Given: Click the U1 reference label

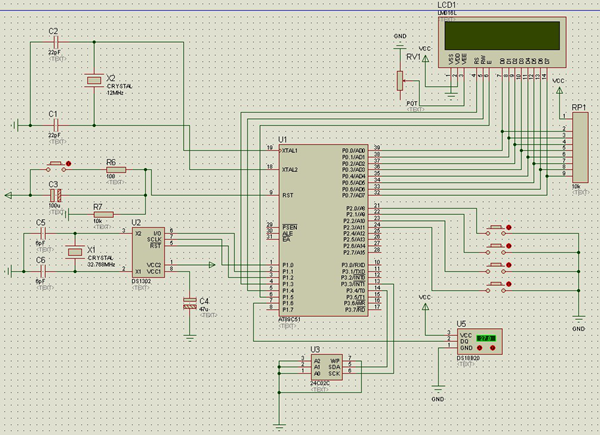Looking at the screenshot, I should [x=283, y=140].
